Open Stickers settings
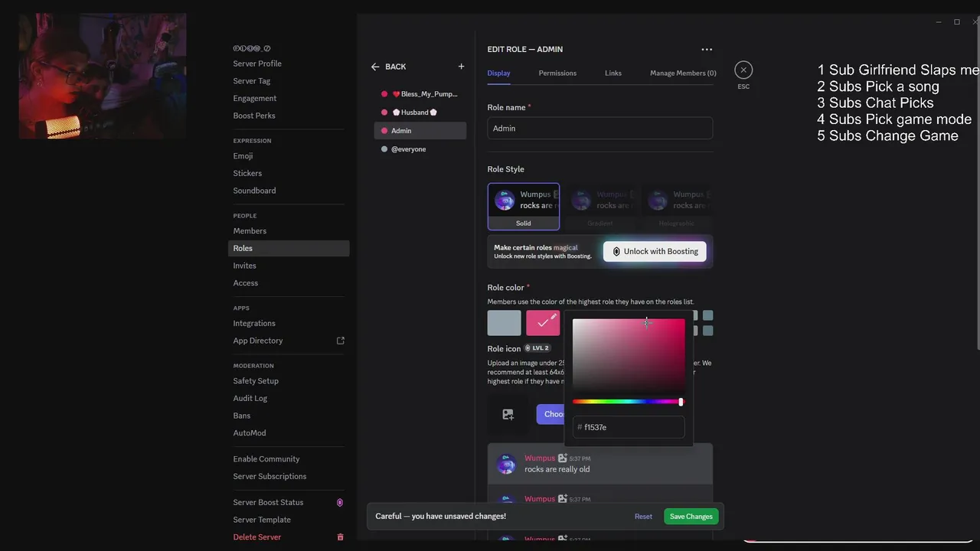This screenshot has width=980, height=551. point(247,174)
